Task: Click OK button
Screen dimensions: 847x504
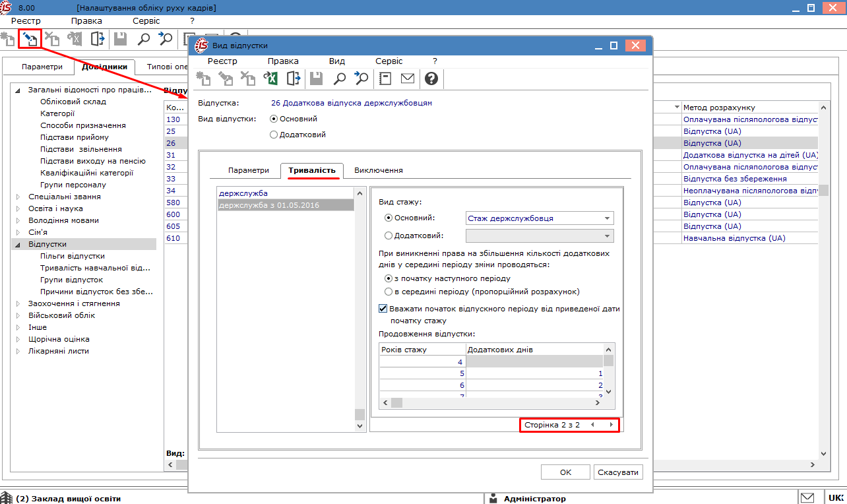Action: pyautogui.click(x=565, y=472)
